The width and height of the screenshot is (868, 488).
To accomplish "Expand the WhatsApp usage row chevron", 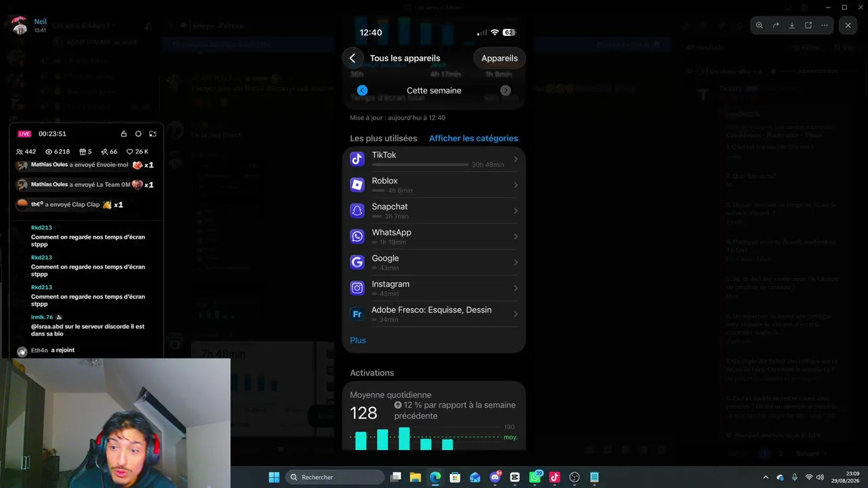I will (x=515, y=237).
